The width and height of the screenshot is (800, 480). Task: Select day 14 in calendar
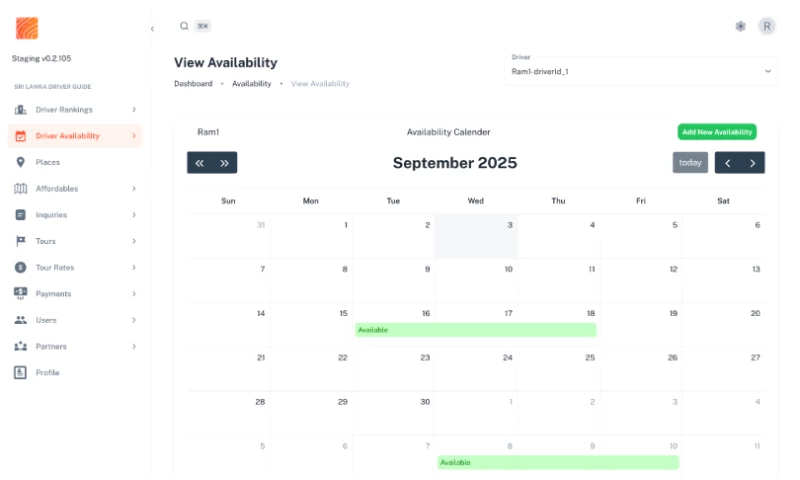(229, 325)
